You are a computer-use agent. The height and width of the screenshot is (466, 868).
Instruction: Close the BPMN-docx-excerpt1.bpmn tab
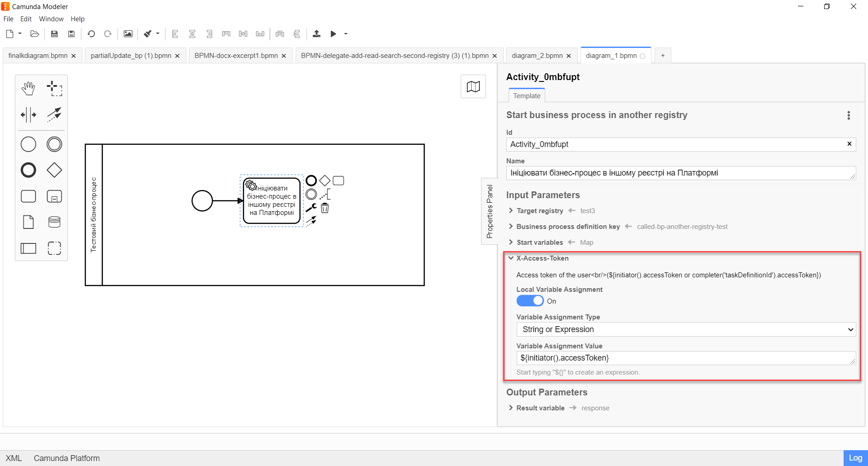(284, 56)
